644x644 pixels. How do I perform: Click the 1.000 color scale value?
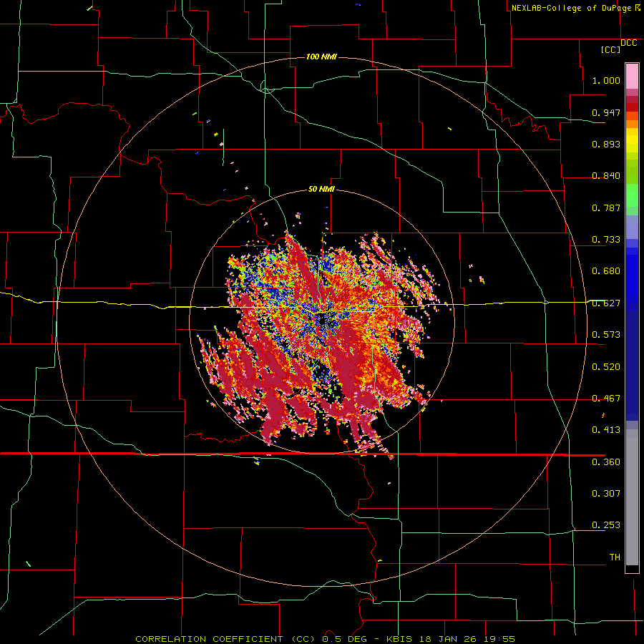(606, 80)
